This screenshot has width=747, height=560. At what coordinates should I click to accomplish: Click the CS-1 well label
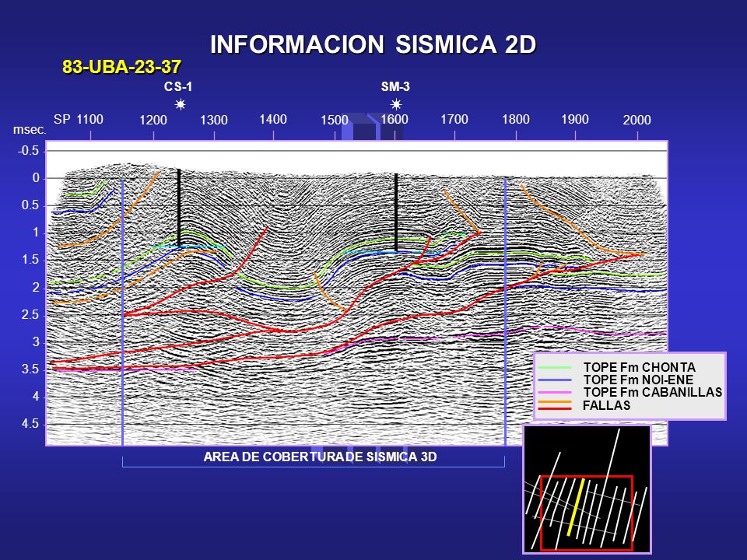click(178, 87)
